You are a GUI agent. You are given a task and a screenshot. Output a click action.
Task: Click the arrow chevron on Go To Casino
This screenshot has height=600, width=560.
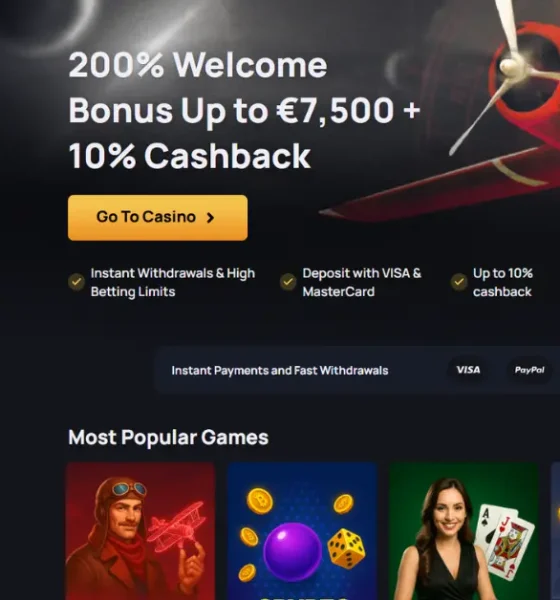pyautogui.click(x=210, y=218)
